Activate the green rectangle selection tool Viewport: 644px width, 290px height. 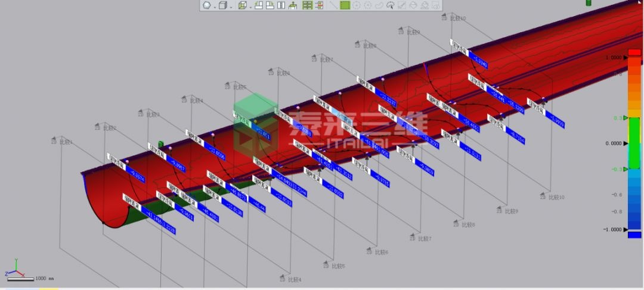345,5
